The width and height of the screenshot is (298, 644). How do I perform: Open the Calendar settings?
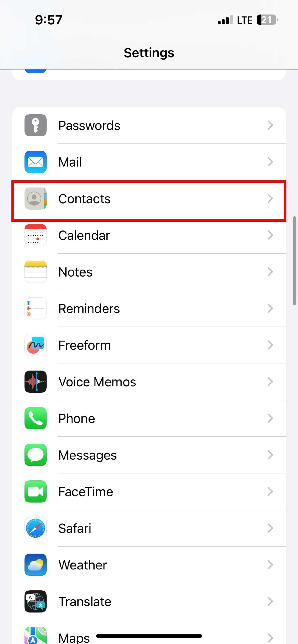pyautogui.click(x=149, y=235)
